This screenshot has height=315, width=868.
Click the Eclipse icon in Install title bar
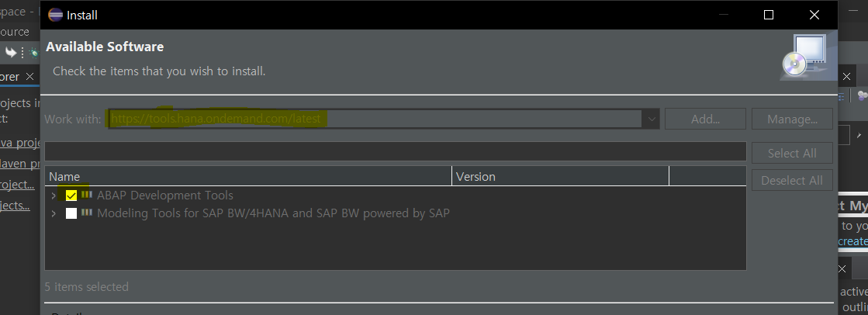[x=55, y=15]
